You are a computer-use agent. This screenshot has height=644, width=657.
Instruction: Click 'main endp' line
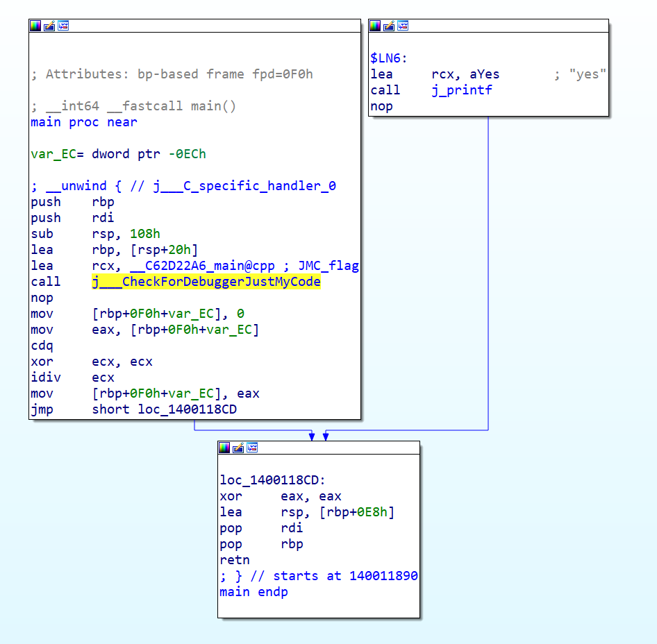pyautogui.click(x=254, y=592)
